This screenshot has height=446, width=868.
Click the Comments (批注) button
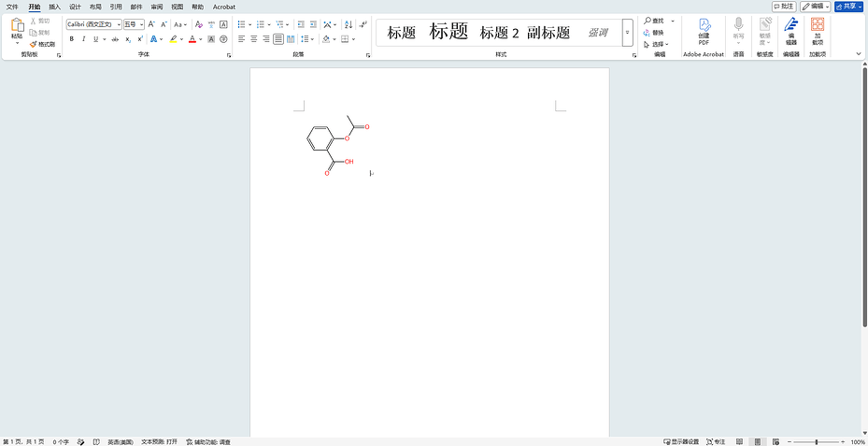click(784, 7)
